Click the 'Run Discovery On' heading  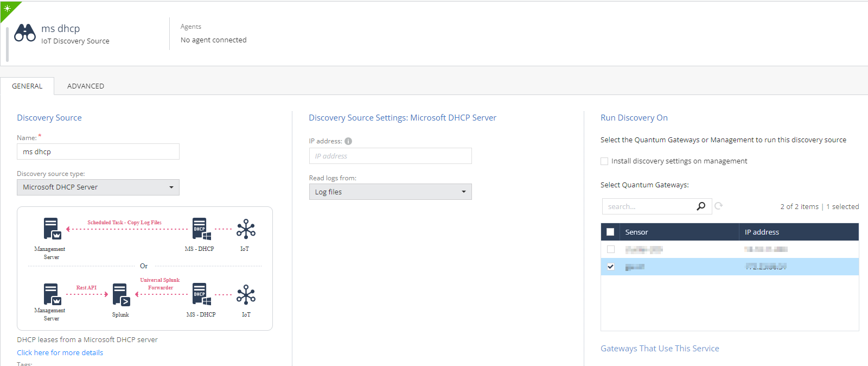point(634,118)
